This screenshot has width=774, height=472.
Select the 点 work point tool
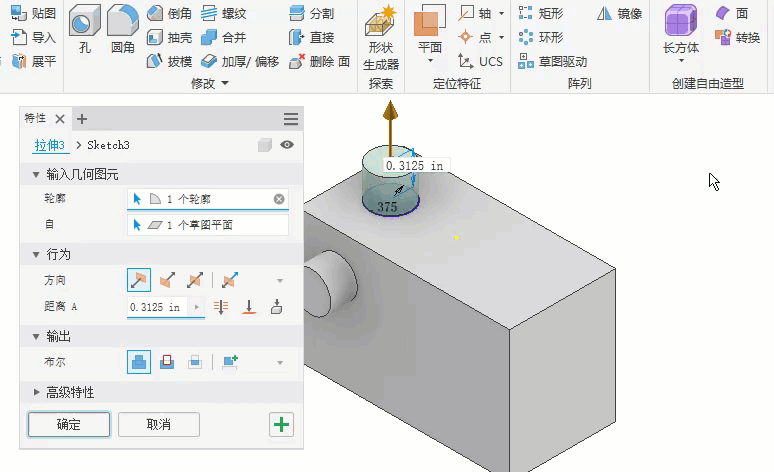(475, 38)
